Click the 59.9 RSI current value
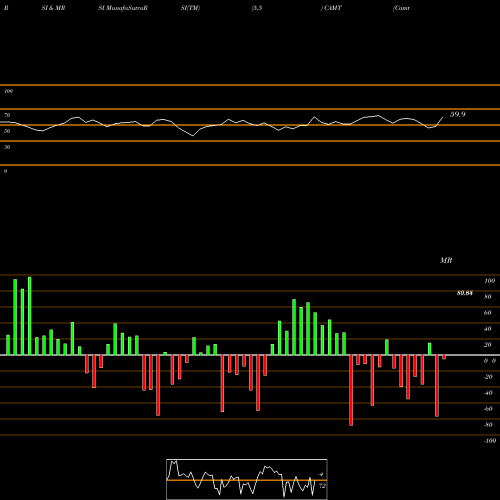Viewport: 500px width, 500px height. (457, 114)
